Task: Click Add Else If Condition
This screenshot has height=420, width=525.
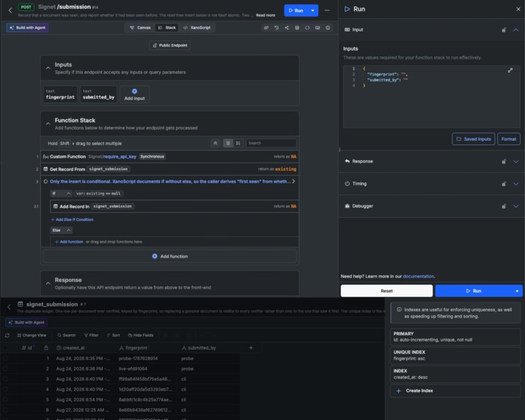Action: click(x=73, y=220)
